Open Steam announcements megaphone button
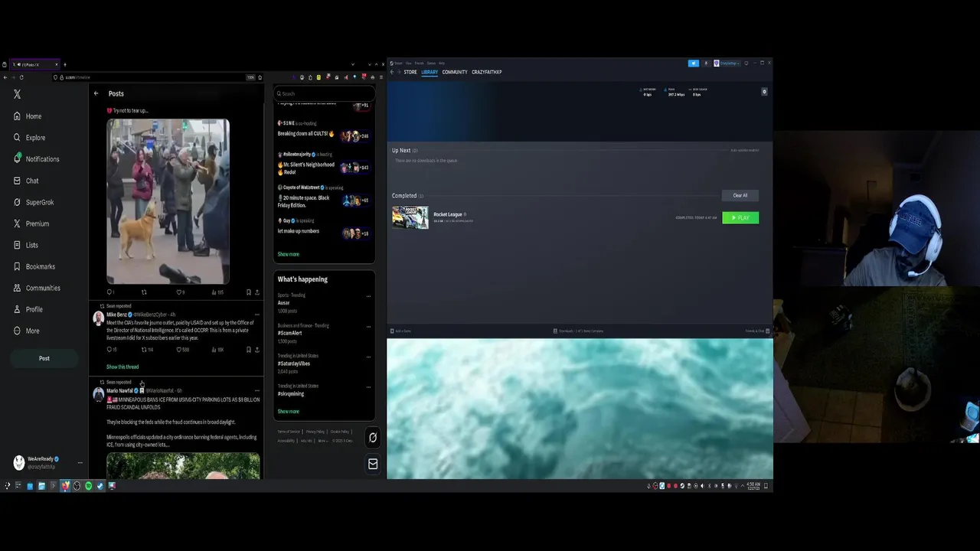This screenshot has width=980, height=551. 694,64
